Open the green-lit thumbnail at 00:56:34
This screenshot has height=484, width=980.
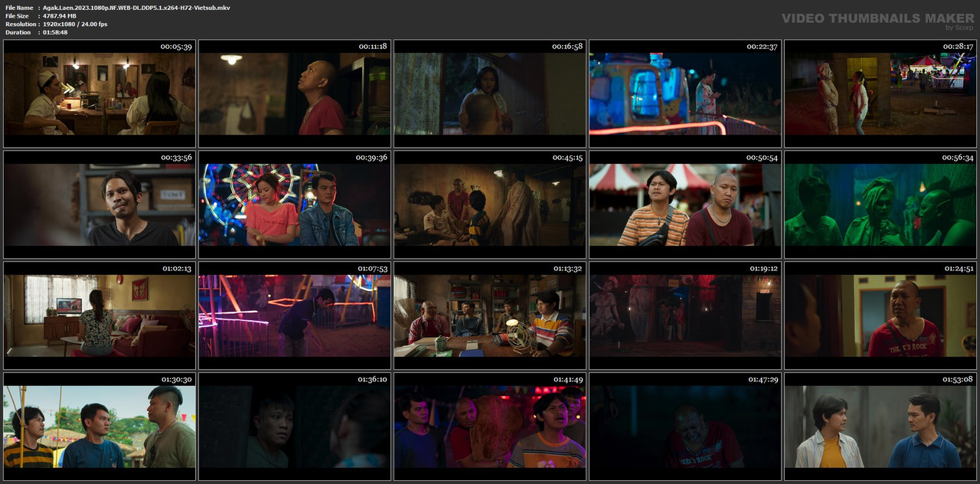[x=880, y=204]
